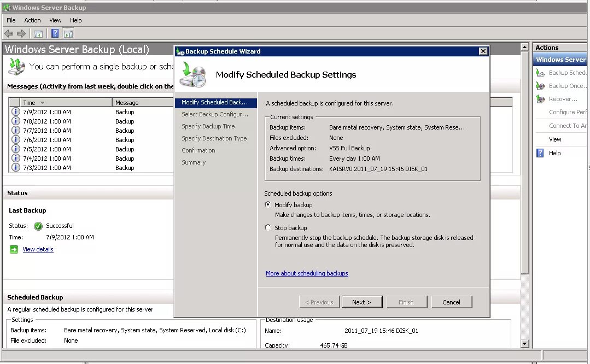
Task: Click Every day 1:00 AM backup time
Action: 354,158
